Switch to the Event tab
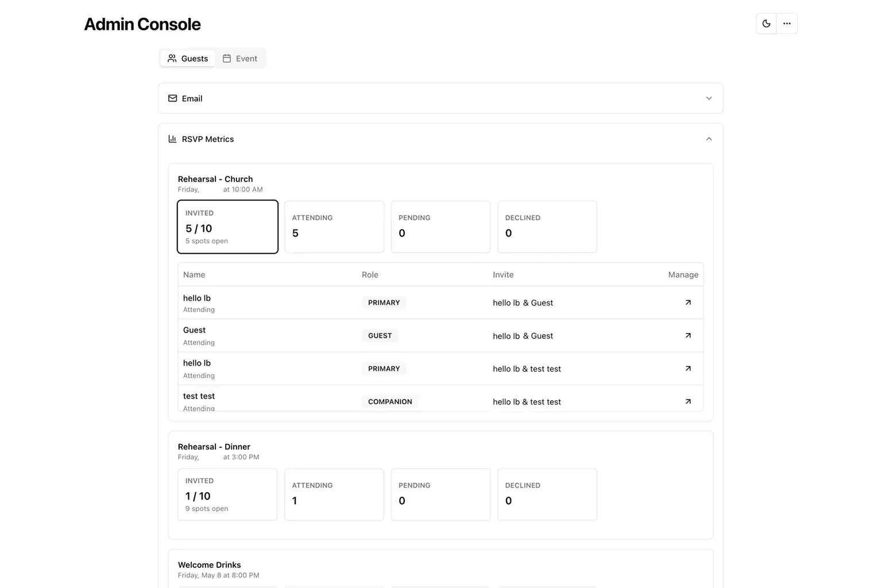 coord(240,59)
